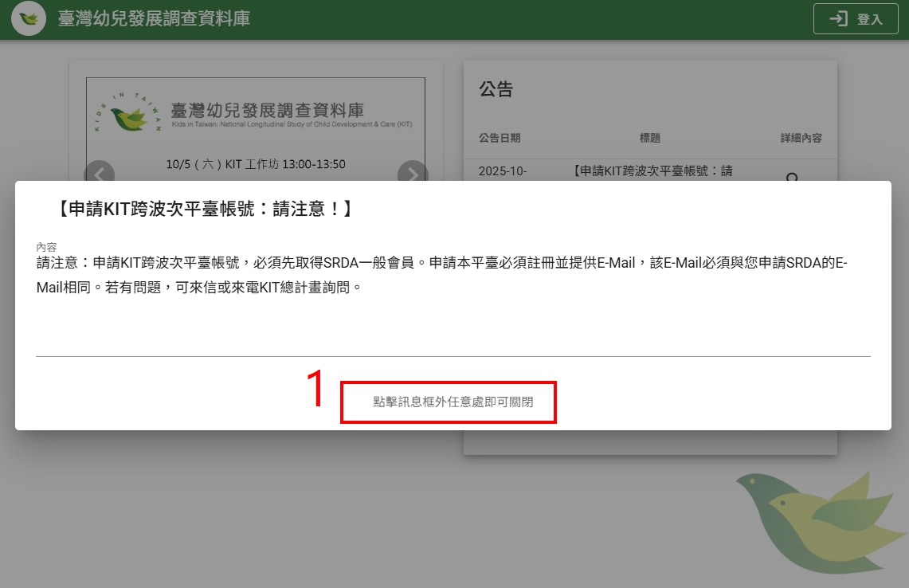909x588 pixels.
Task: Go to previous carousel slide arrow
Action: click(100, 173)
